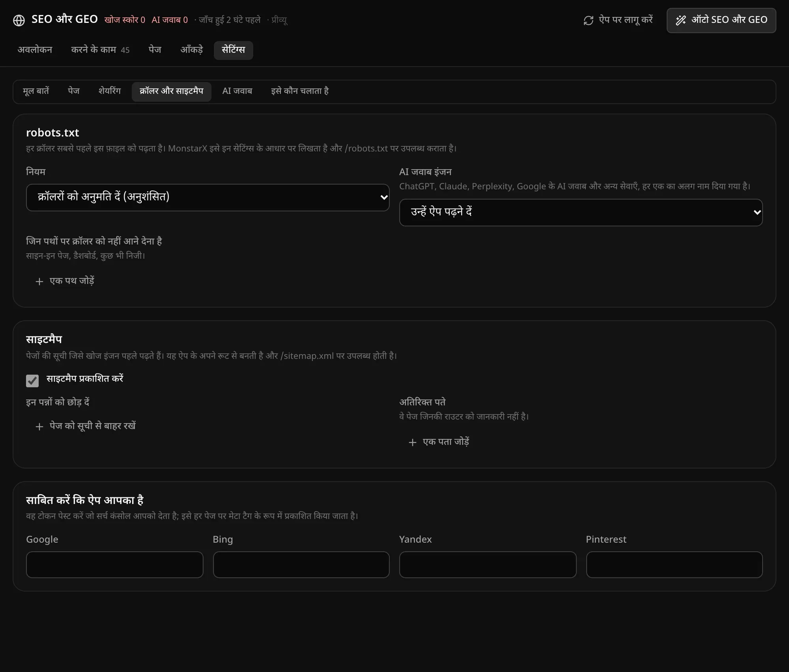Click the Bing verification token field
789x672 pixels.
(301, 565)
